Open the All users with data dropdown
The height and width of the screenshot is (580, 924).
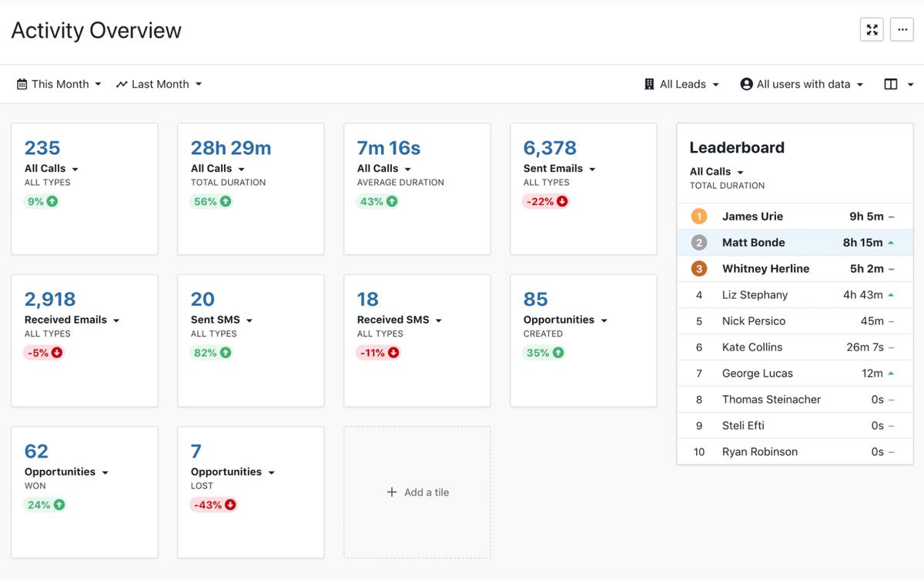coord(802,84)
